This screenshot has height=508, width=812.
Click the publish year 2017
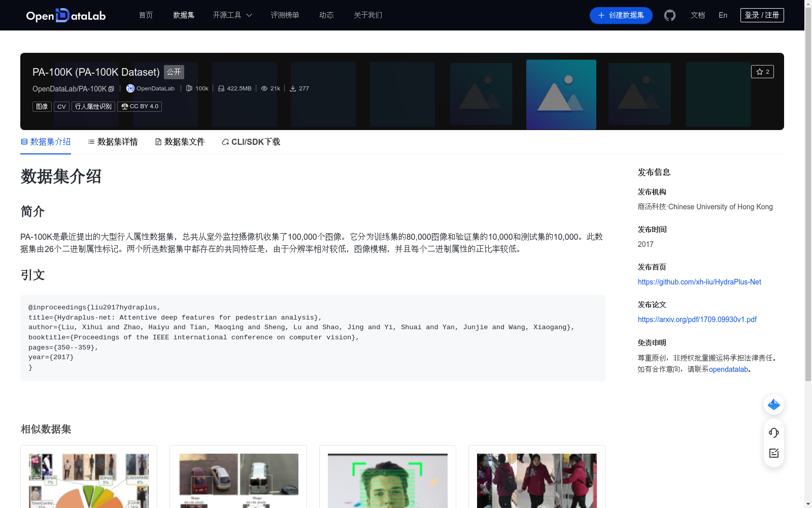(x=646, y=244)
